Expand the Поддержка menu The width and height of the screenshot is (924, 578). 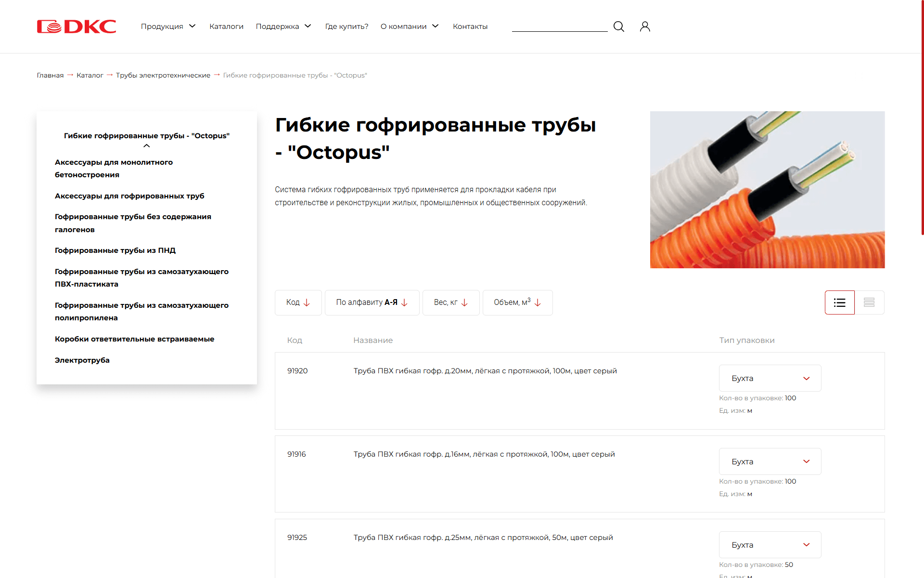tap(283, 26)
